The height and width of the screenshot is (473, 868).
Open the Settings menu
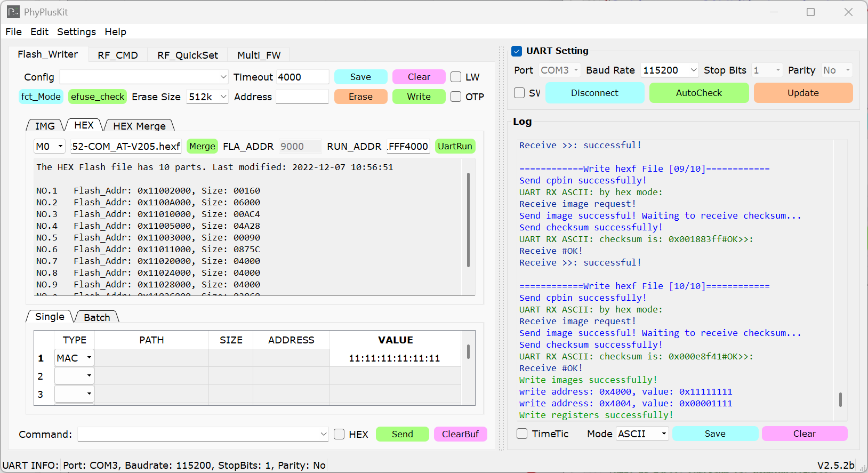coord(76,31)
